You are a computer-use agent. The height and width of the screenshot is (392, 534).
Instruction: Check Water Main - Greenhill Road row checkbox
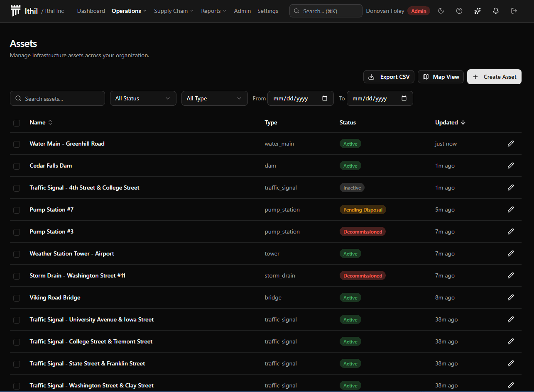click(x=17, y=144)
